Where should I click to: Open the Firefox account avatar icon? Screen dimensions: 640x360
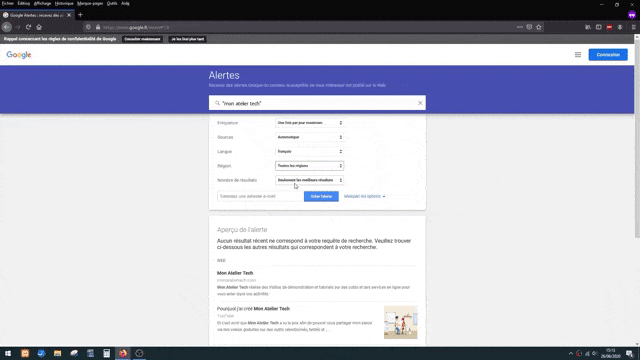(620, 27)
